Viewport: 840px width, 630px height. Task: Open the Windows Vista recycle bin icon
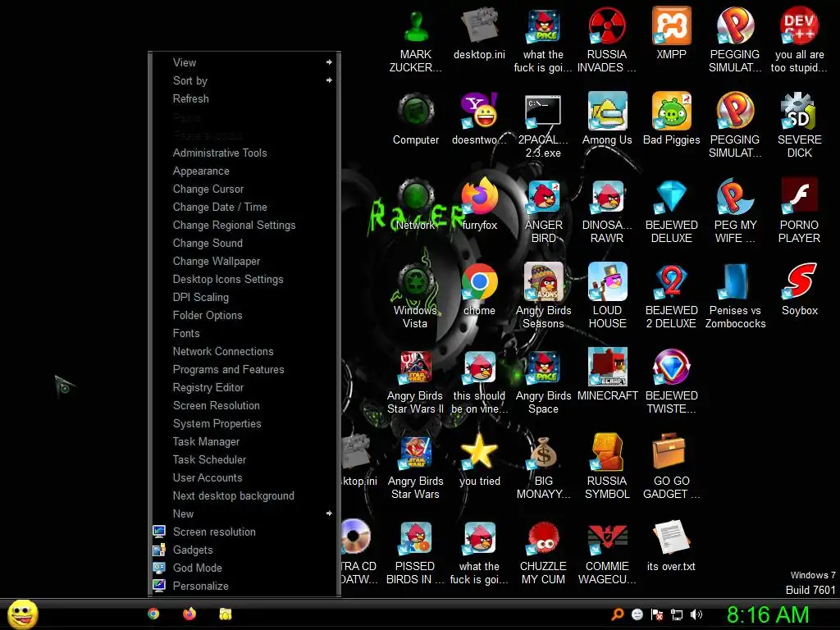click(416, 296)
